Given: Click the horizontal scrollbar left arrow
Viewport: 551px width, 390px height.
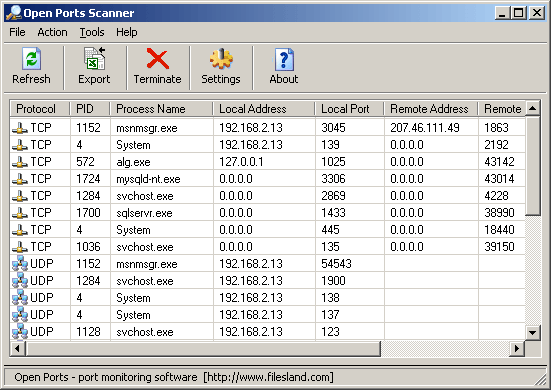Looking at the screenshot, I should pos(17,349).
